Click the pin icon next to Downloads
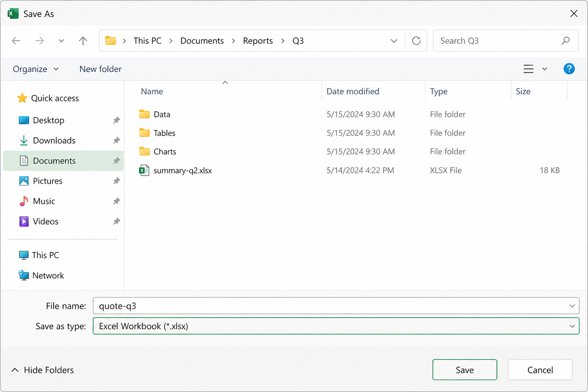588x392 pixels. (116, 140)
